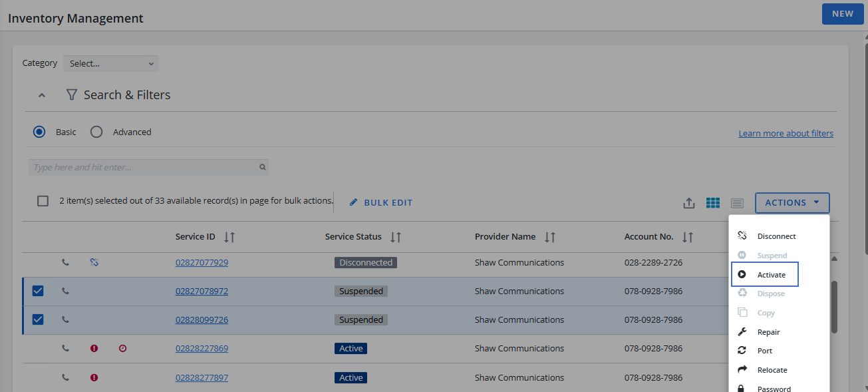
Task: Toggle the select-all bulk checkbox
Action: coord(43,201)
